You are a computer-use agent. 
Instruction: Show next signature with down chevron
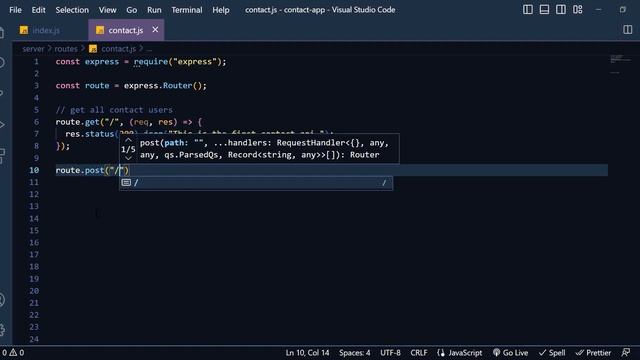(x=128, y=158)
